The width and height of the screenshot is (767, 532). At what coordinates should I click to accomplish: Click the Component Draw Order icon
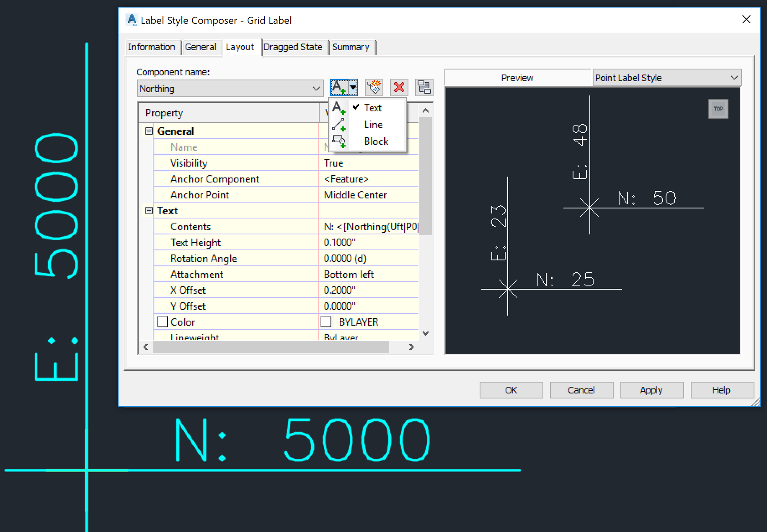click(424, 87)
